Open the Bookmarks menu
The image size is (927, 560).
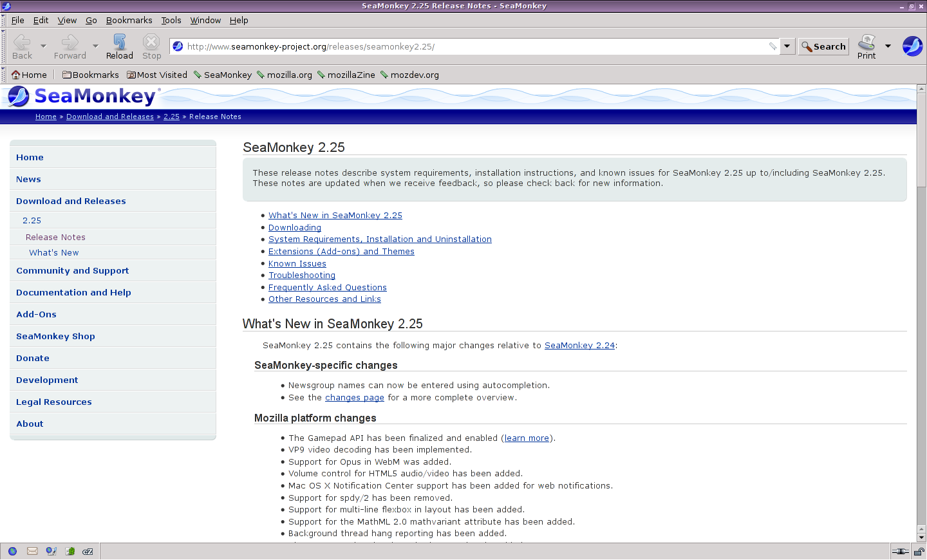coord(129,20)
